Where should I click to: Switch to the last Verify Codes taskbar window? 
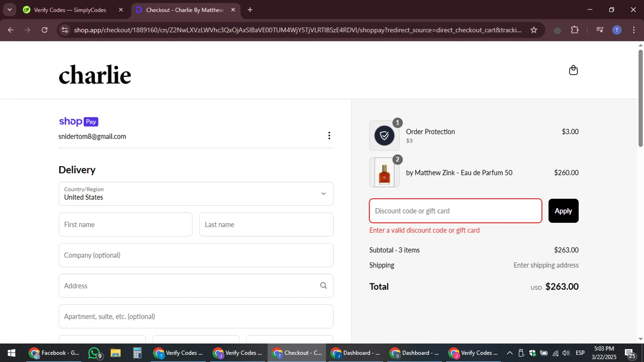(x=474, y=353)
